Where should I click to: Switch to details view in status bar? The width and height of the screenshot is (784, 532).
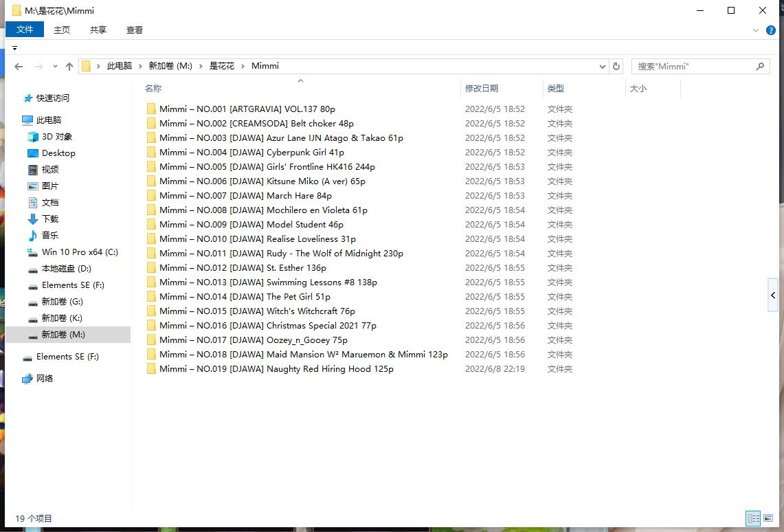pyautogui.click(x=753, y=518)
